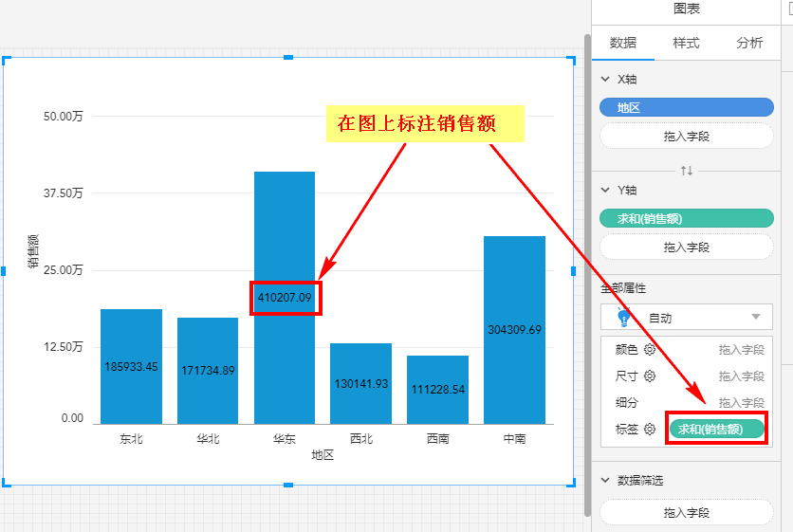Collapse the Y轴 section

[606, 191]
